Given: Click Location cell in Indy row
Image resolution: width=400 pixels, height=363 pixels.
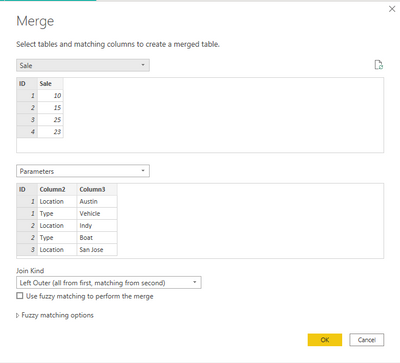Looking at the screenshot, I should coord(57,225).
